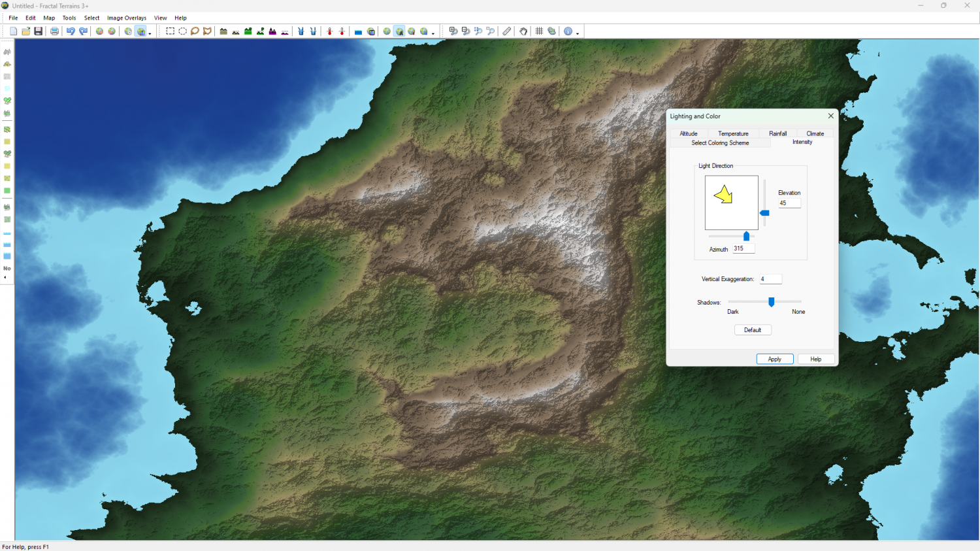The height and width of the screenshot is (551, 980).
Task: Open dropdown arrow next to colored globe icon
Action: point(150,33)
